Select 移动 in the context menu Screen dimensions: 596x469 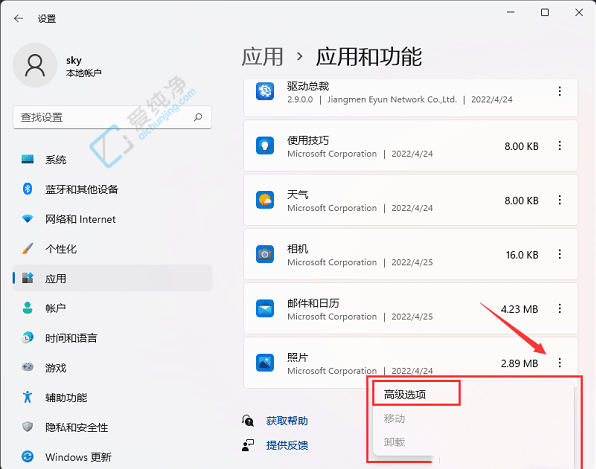394,418
